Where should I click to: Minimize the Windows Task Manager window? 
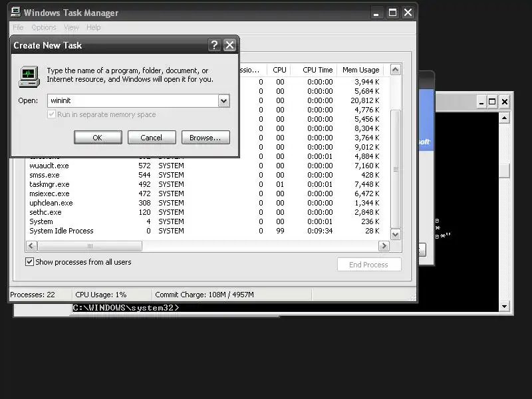point(376,13)
